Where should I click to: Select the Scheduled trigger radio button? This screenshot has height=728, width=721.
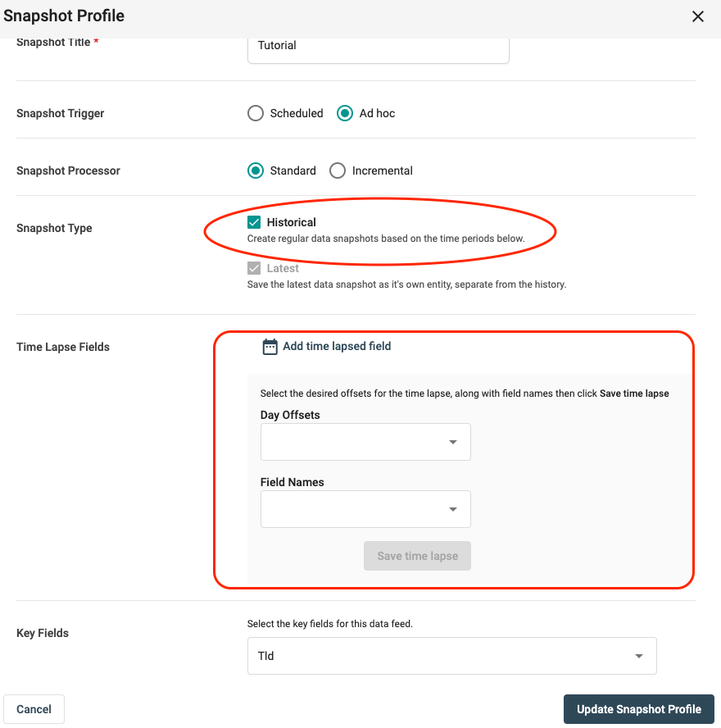click(x=256, y=113)
